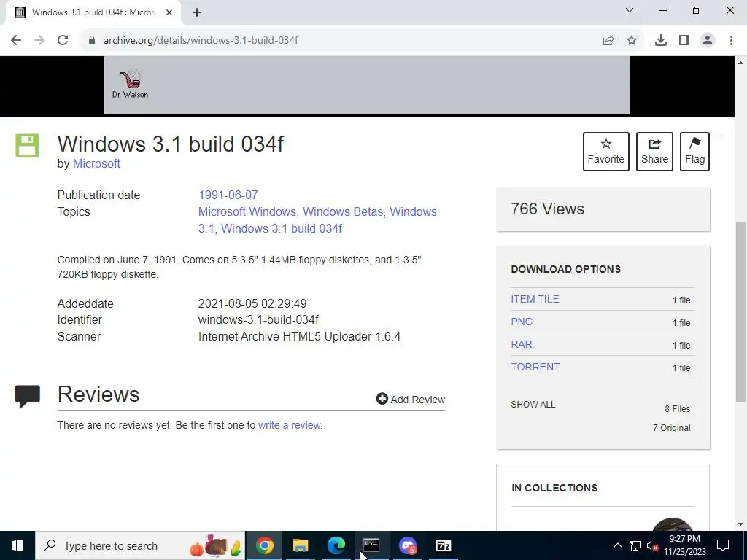Viewport: 747px width, 560px height.
Task: Download the PNG option
Action: pyautogui.click(x=522, y=322)
